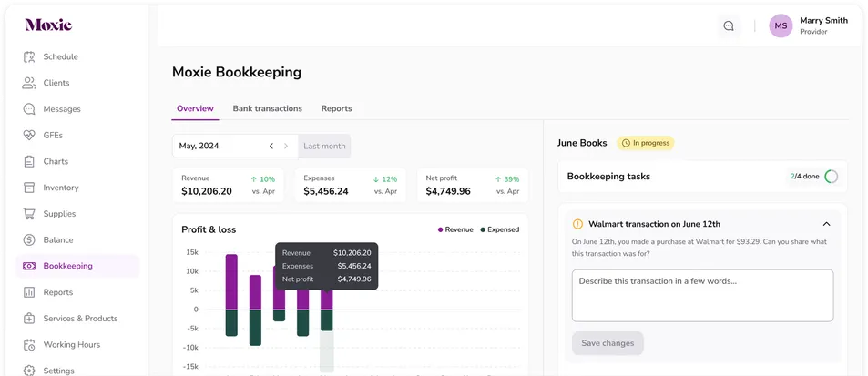Click the Save changes button
868x376 pixels.
[x=608, y=343]
